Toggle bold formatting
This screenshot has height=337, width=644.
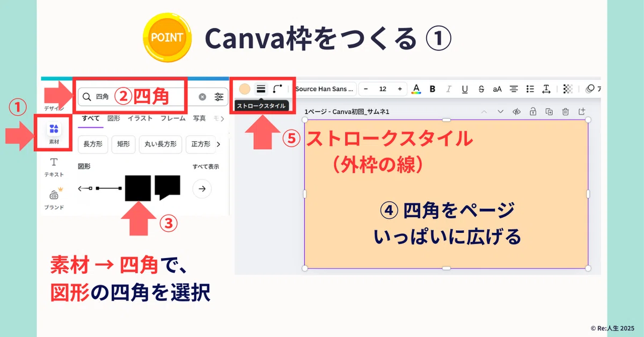click(432, 89)
